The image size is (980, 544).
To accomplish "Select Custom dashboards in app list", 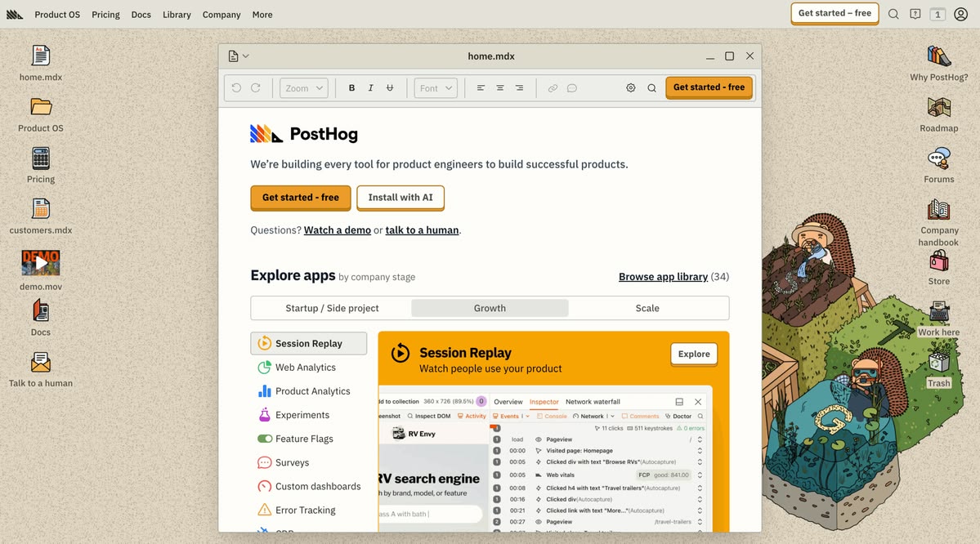I will pyautogui.click(x=309, y=486).
